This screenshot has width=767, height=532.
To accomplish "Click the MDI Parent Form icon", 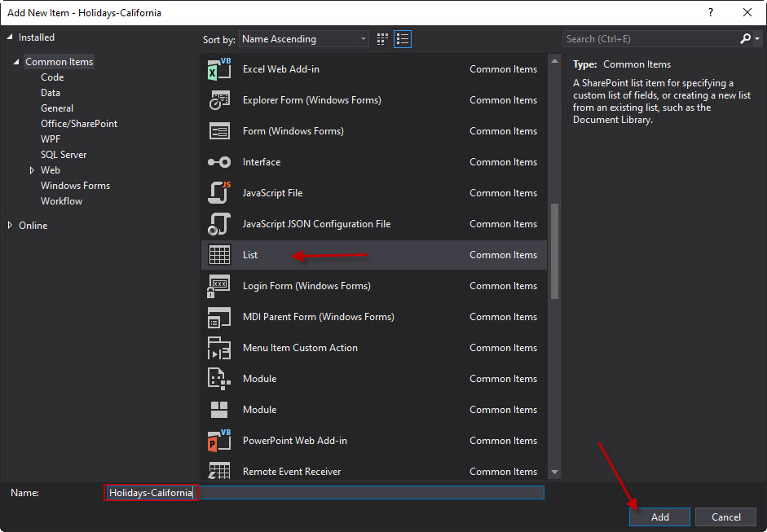I will point(218,317).
